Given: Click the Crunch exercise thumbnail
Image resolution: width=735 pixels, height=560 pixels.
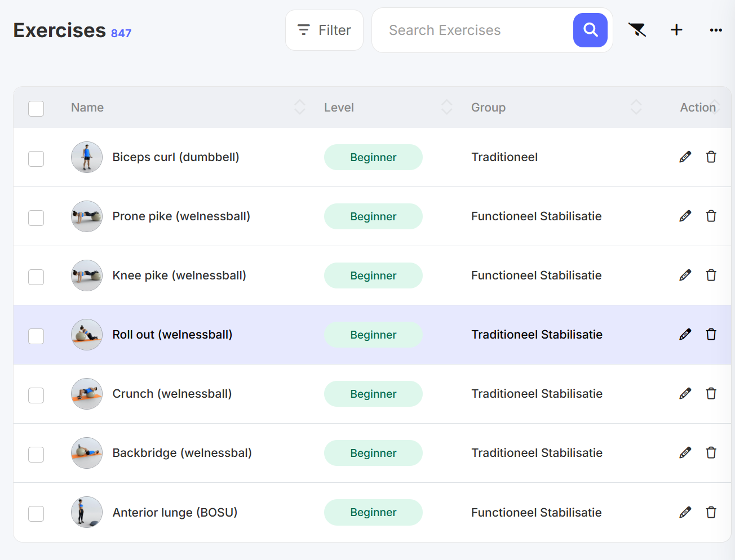Looking at the screenshot, I should coord(87,394).
